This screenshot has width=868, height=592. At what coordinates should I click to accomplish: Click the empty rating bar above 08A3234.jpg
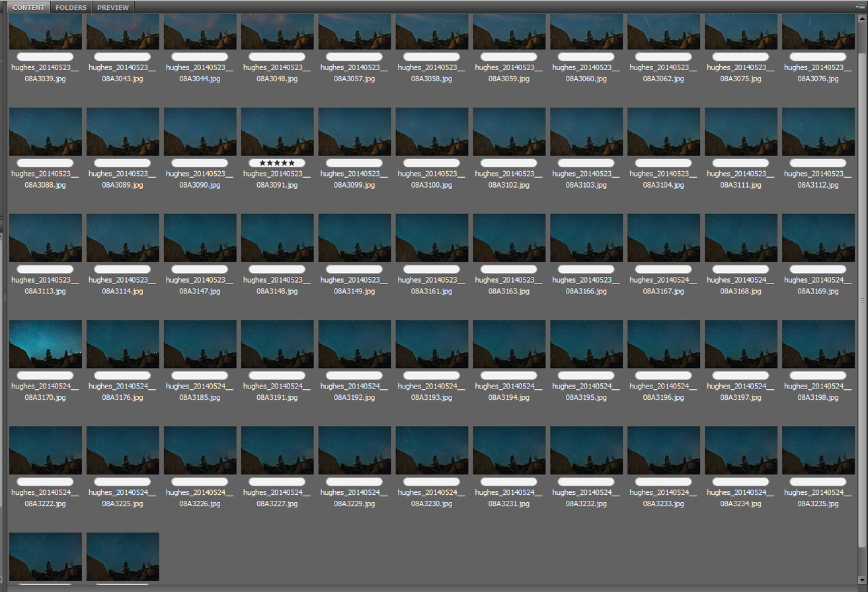pos(741,482)
